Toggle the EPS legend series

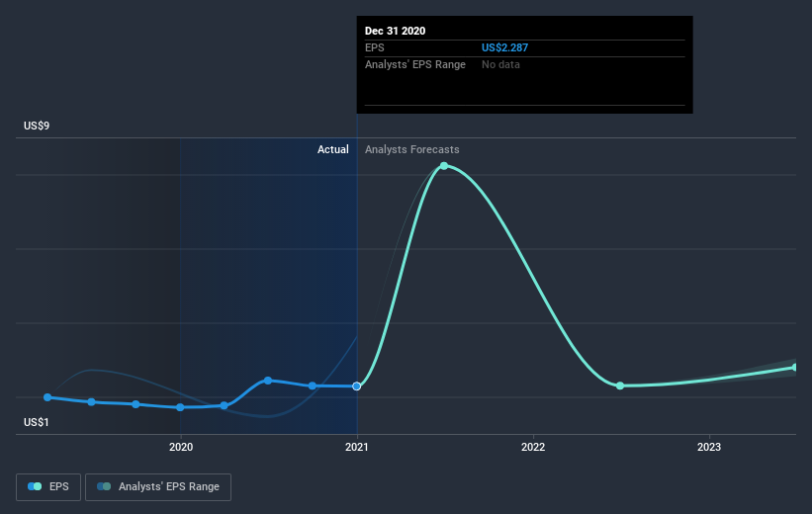pyautogui.click(x=48, y=486)
